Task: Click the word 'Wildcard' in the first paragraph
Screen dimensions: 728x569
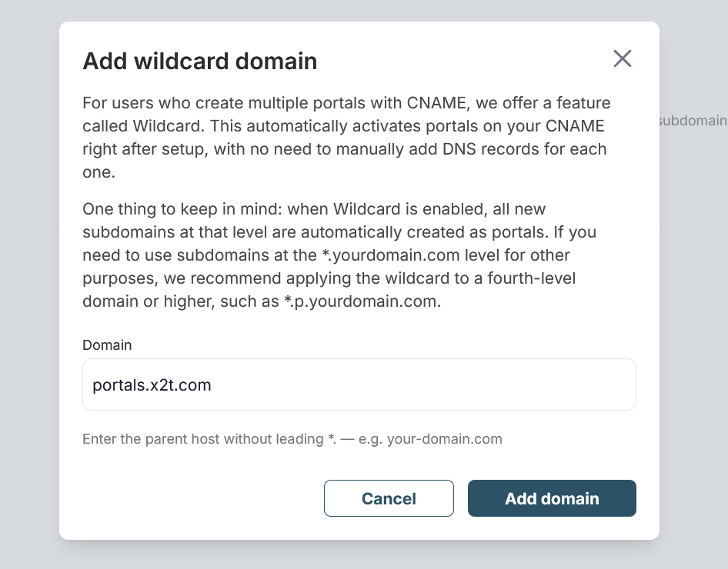Action: coord(166,126)
